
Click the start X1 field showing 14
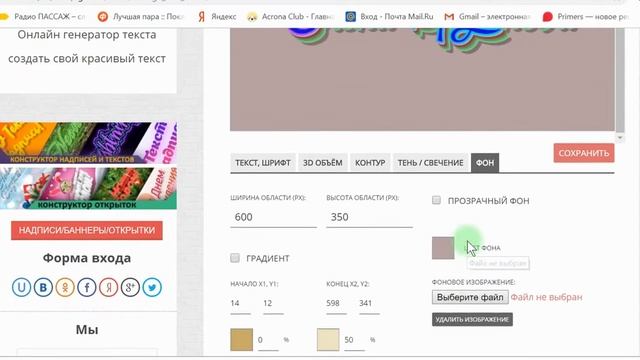(x=240, y=304)
